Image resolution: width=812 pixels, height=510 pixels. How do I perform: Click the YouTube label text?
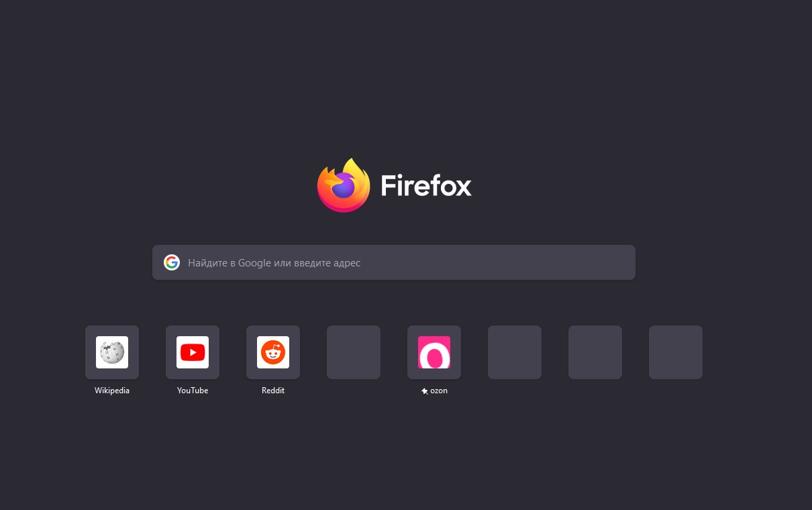click(193, 391)
